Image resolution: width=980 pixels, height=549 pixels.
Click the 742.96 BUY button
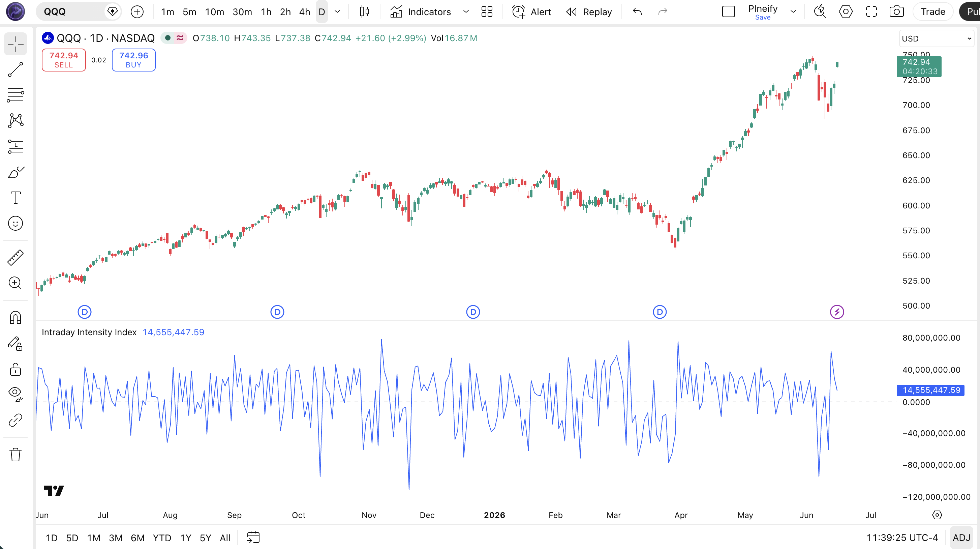pos(133,60)
